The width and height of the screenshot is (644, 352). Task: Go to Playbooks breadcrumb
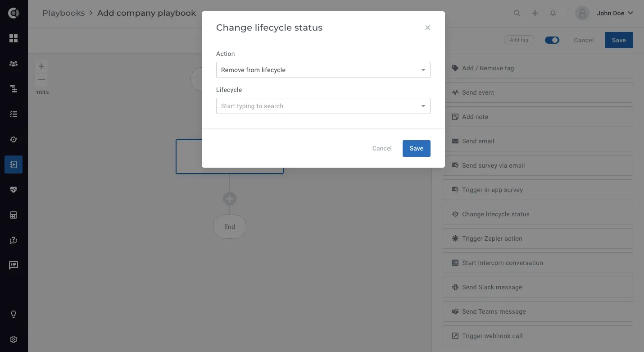(63, 13)
